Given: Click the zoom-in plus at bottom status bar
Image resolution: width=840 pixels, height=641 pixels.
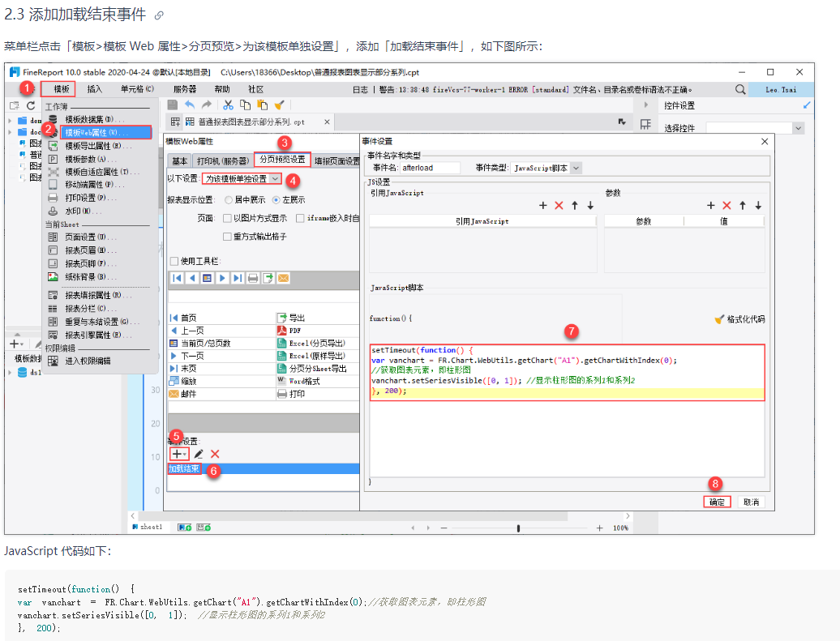Looking at the screenshot, I should coord(599,528).
